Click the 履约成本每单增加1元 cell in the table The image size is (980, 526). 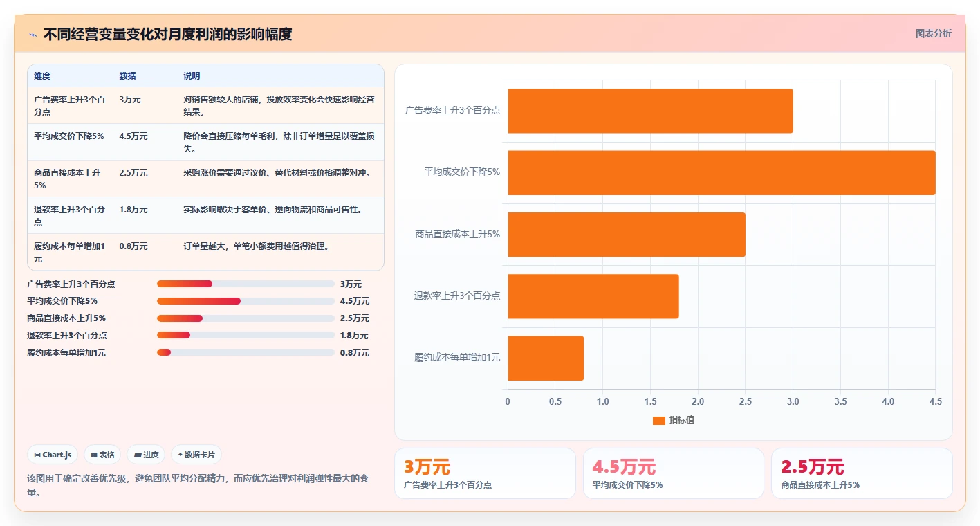(x=70, y=252)
